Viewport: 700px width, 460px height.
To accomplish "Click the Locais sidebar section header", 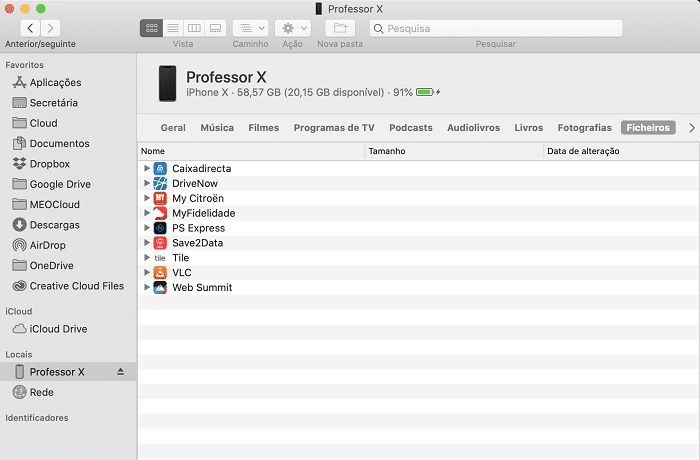I will (19, 354).
